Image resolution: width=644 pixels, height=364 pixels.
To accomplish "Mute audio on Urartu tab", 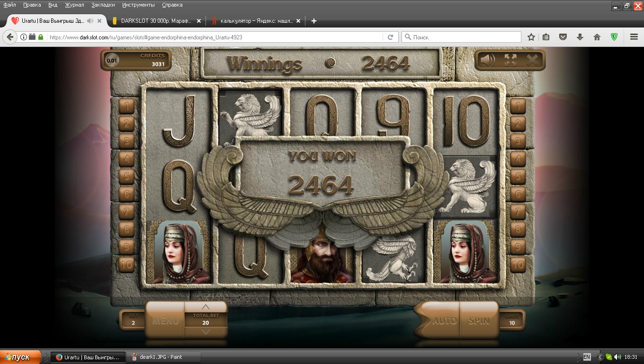I will click(89, 21).
